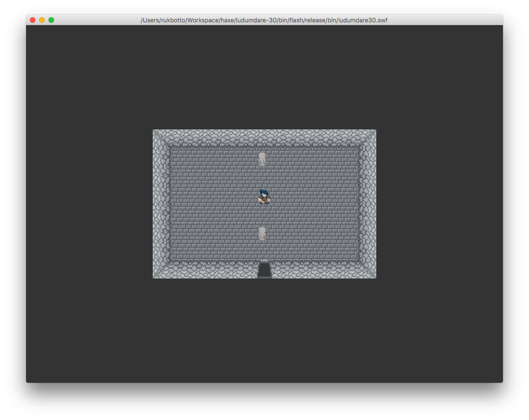Viewport: 529px width, 420px height.
Task: Click the top cobblestone wall of the room
Action: point(264,137)
